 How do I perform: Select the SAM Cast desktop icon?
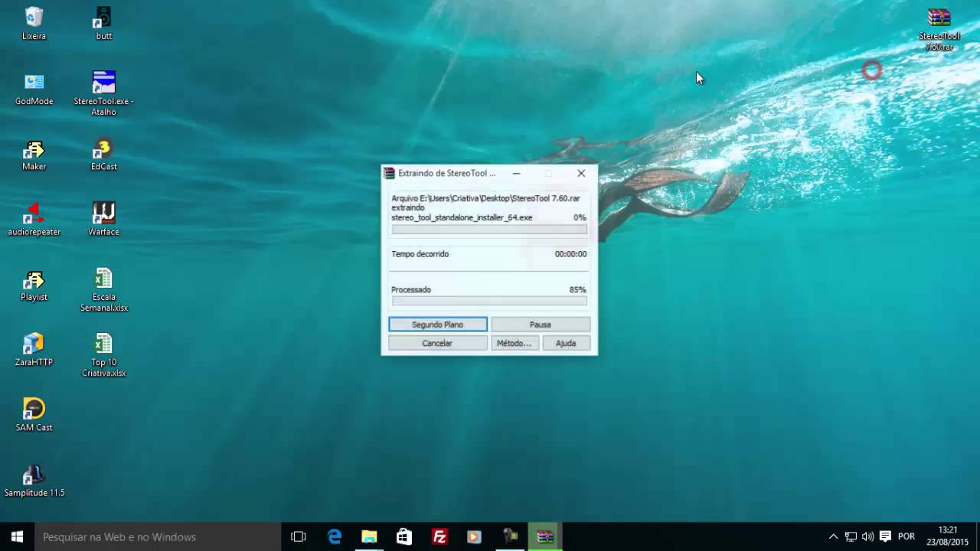(x=34, y=415)
